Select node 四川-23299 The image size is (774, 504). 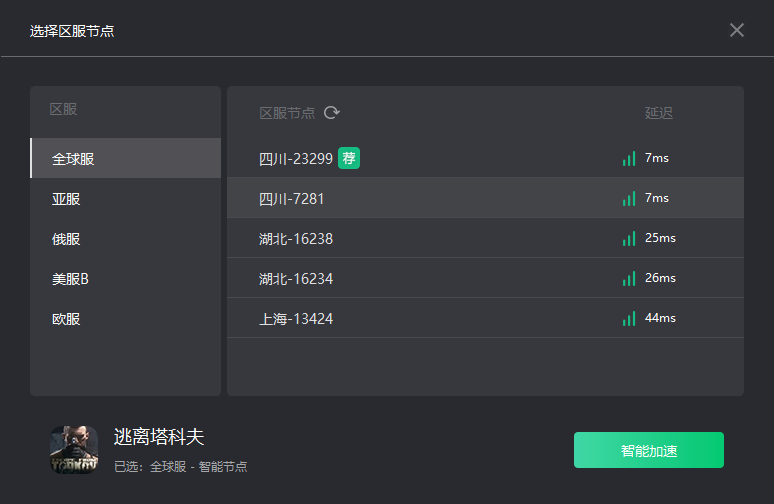[x=295, y=158]
